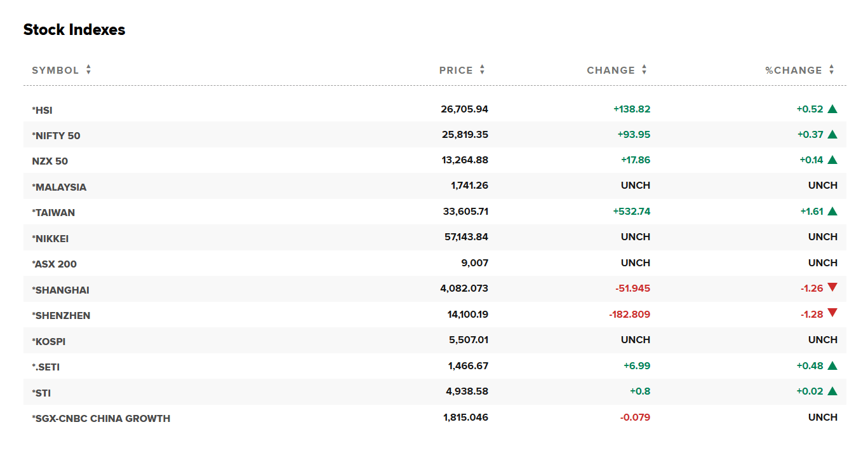Click the Stock Indexes heading
The image size is (868, 455).
pos(74,30)
